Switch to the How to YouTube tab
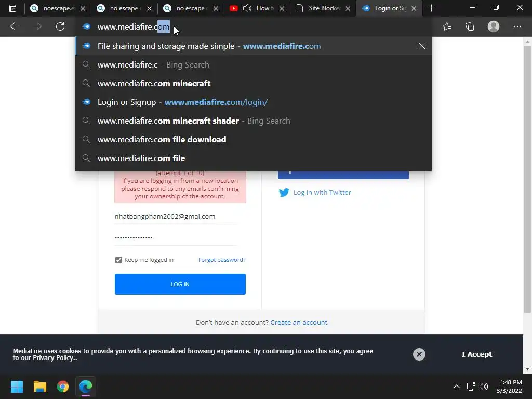 (256, 8)
